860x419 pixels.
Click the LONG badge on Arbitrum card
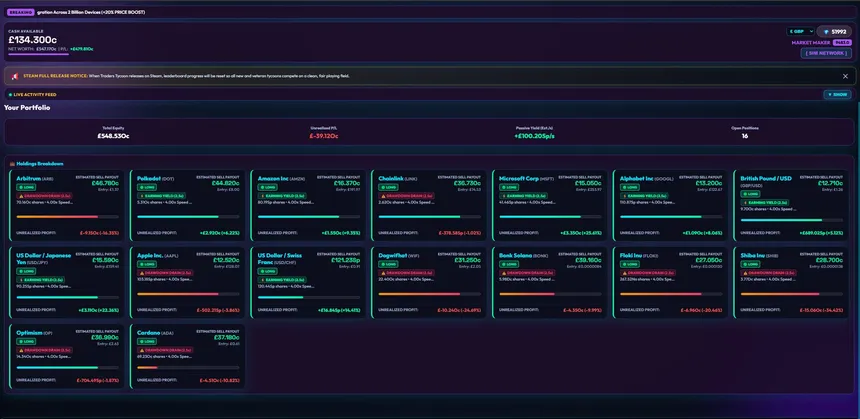26,187
